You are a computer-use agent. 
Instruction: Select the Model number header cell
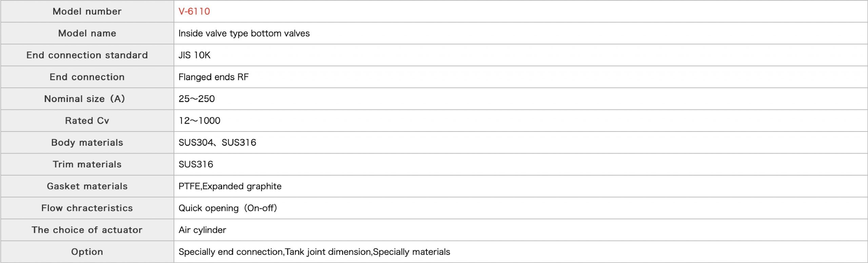tap(87, 12)
